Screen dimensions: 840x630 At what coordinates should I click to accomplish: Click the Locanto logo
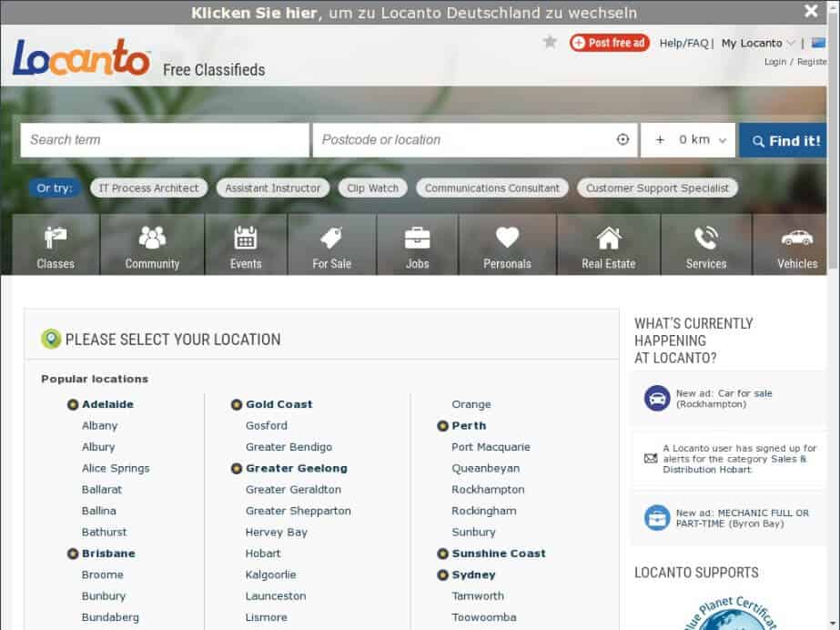point(81,57)
